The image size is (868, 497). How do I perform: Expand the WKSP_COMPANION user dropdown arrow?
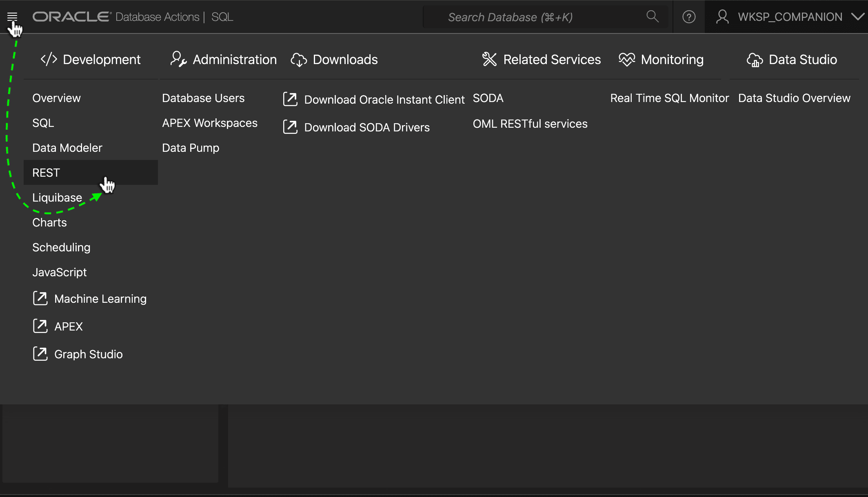coord(857,17)
